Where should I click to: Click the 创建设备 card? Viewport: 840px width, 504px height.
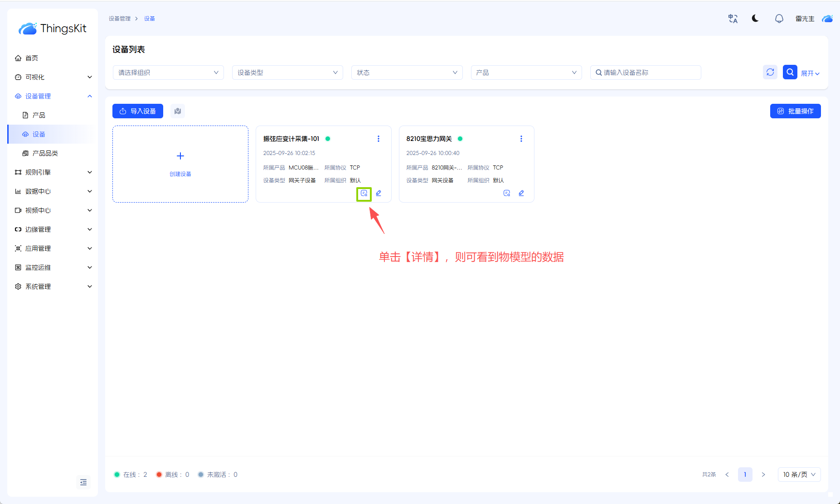coord(180,164)
